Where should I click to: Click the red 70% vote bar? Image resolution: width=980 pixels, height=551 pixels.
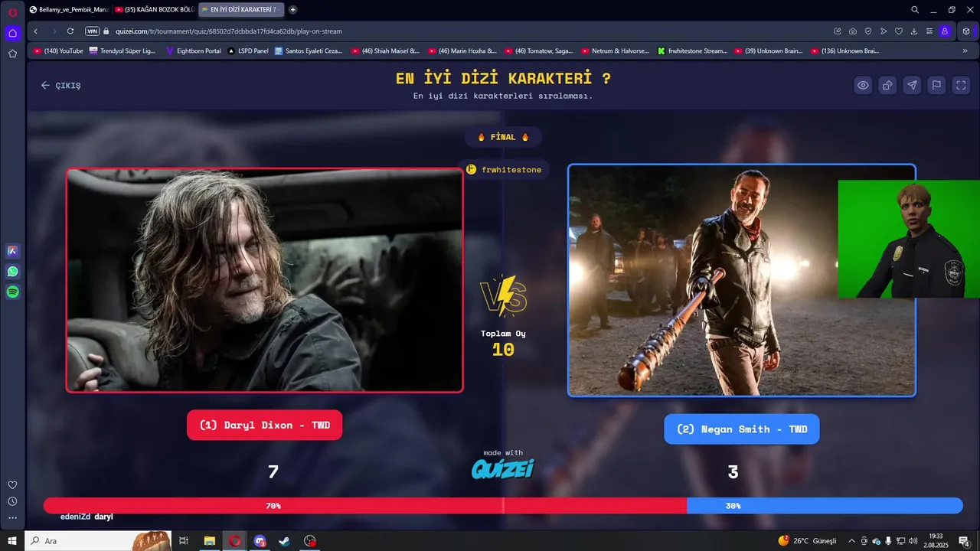coord(365,506)
